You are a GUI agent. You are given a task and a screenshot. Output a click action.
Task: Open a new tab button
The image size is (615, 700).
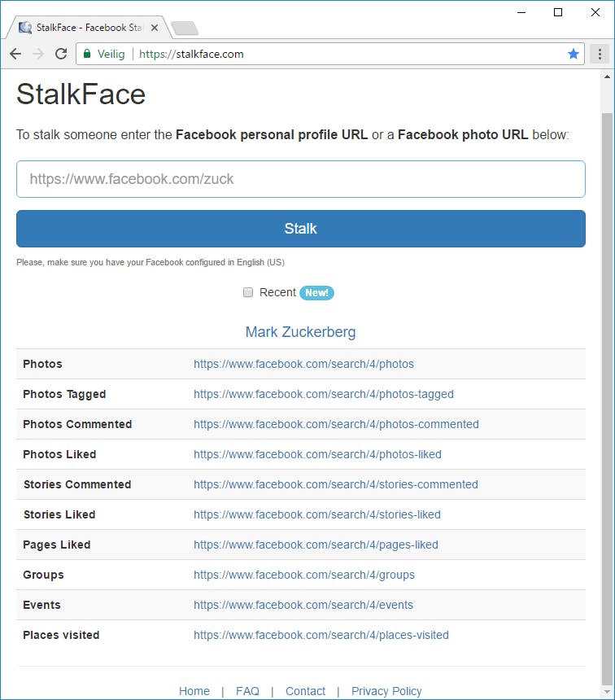pos(185,28)
